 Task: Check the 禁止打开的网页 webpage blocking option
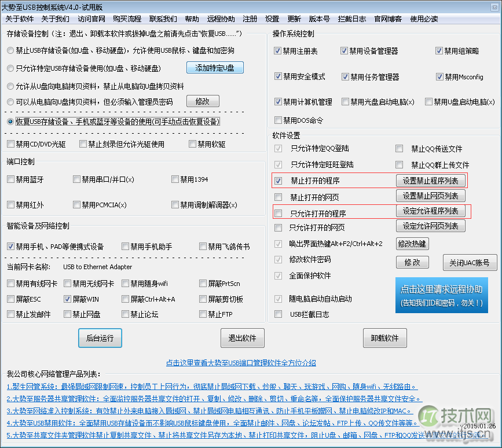click(x=277, y=196)
